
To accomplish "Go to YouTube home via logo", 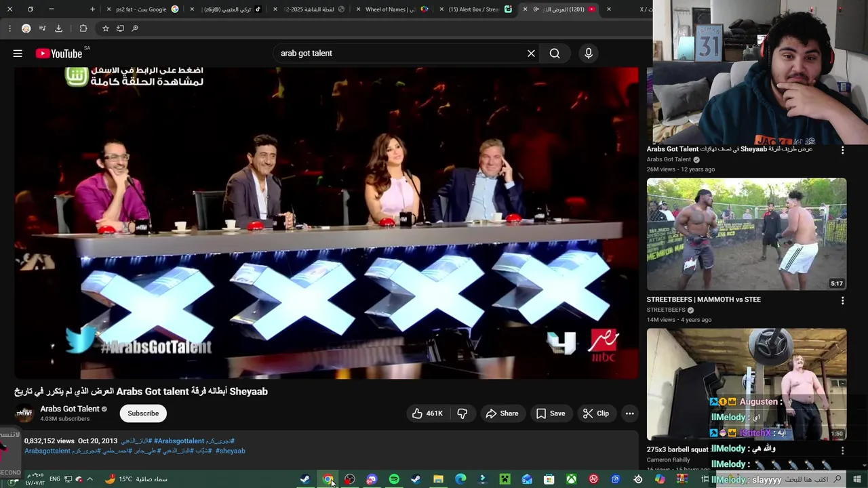I will 59,54.
